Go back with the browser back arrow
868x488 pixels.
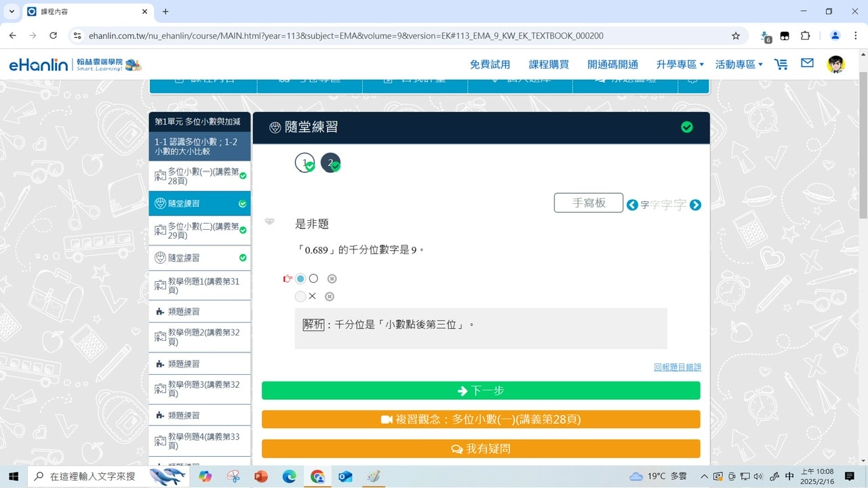click(12, 35)
